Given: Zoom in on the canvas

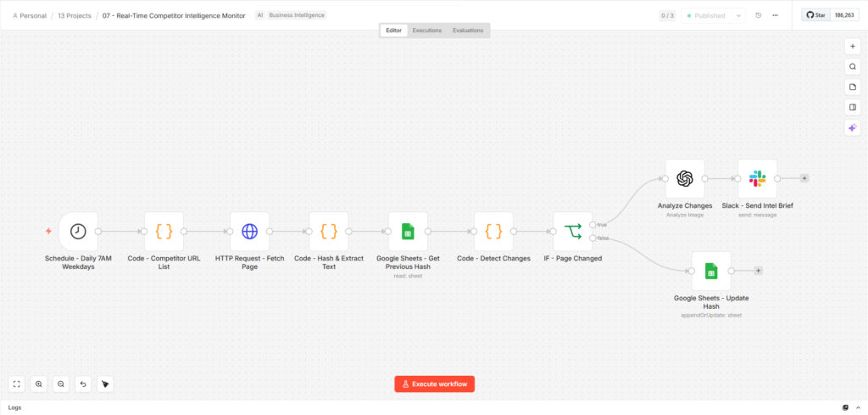Looking at the screenshot, I should [39, 384].
